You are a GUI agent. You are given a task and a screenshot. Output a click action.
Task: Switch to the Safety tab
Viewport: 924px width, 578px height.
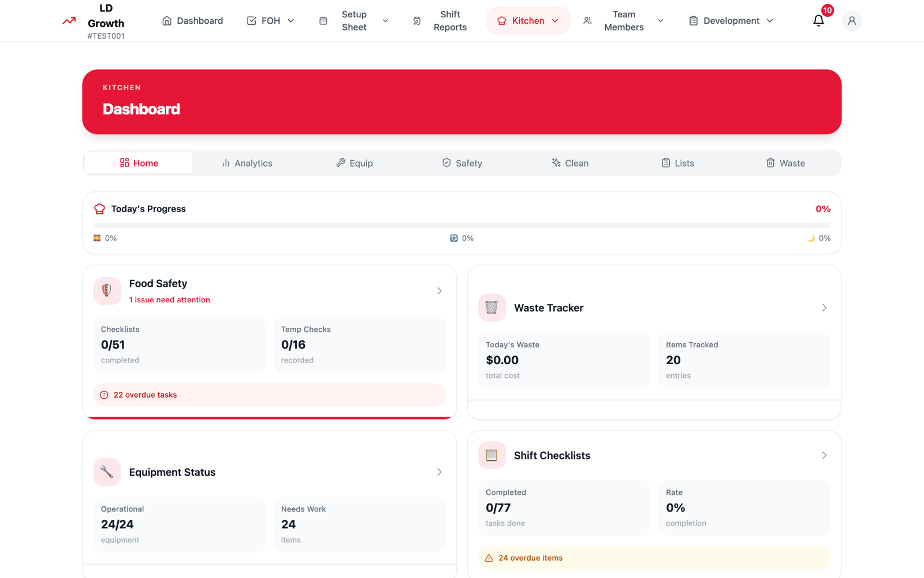[462, 163]
